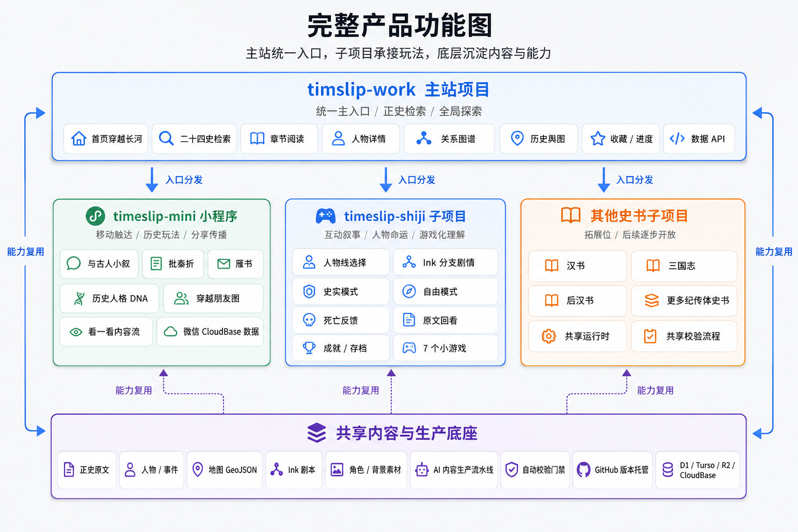Open the 7 个小游戏 card
Image resolution: width=798 pixels, height=532 pixels.
(445, 348)
